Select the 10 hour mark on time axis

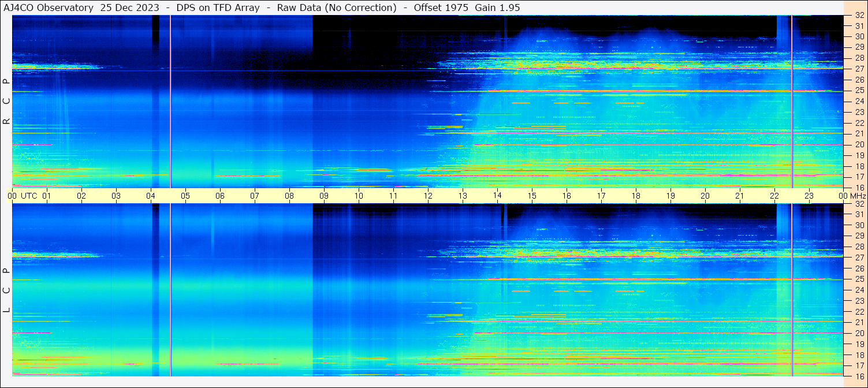(359, 196)
